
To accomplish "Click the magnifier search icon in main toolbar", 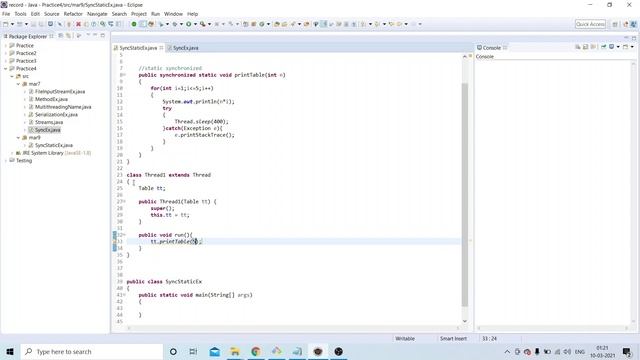I will click(103, 24).
